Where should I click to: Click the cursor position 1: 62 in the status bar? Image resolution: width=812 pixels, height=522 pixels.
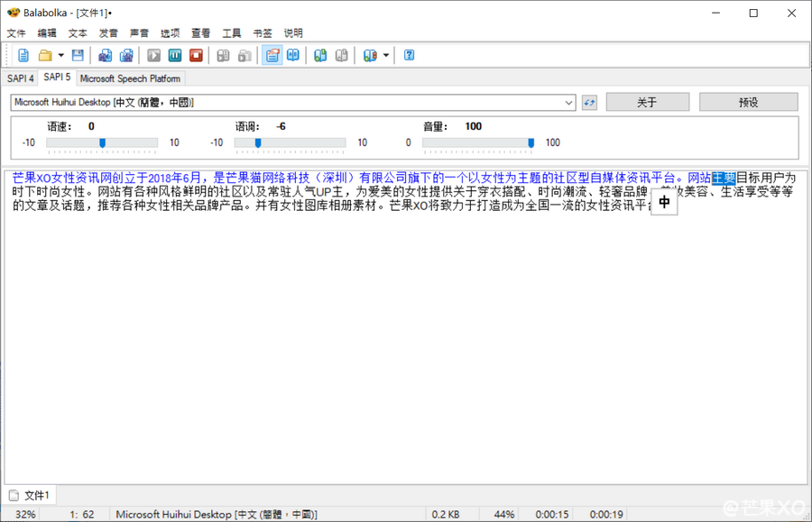point(82,514)
